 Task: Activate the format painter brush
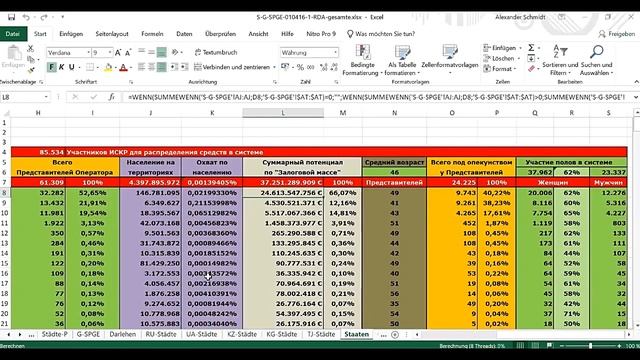(31, 70)
